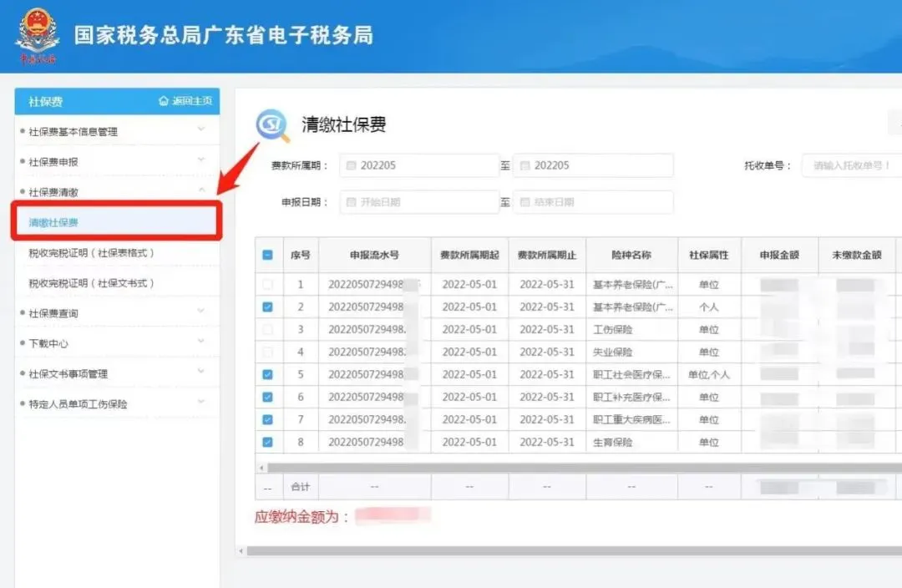The width and height of the screenshot is (902, 588).
Task: Uncheck the checkbox for row 7
Action: click(x=267, y=419)
